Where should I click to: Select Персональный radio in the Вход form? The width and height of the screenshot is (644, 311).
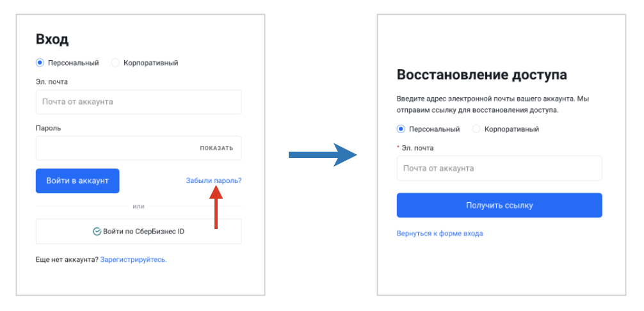point(40,63)
